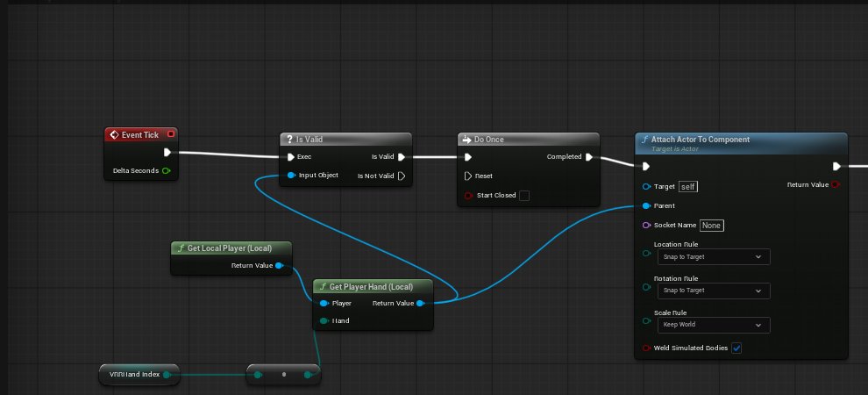Click the Target is Actor subtitle text

tap(675, 149)
